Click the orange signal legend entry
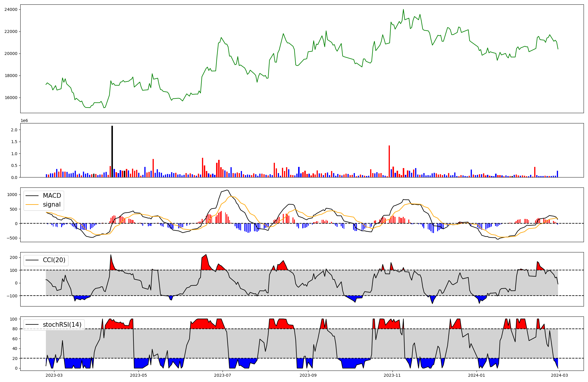This screenshot has height=382, width=588. 51,205
